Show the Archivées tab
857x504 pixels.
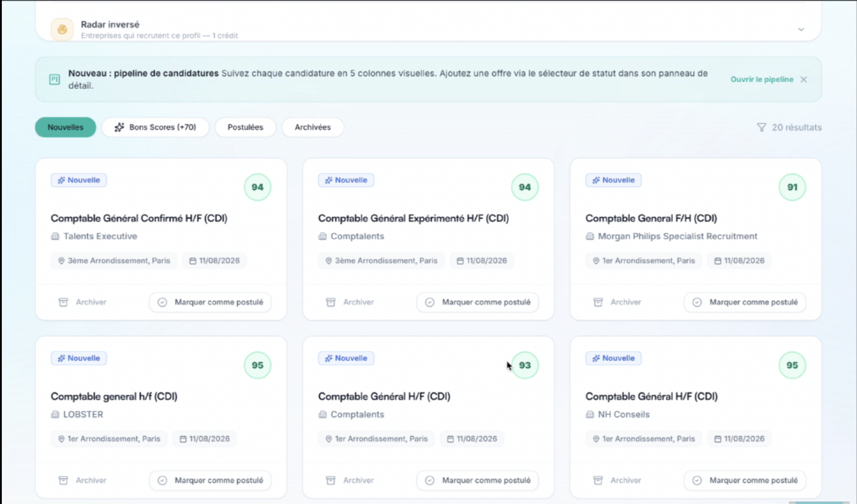coord(313,127)
